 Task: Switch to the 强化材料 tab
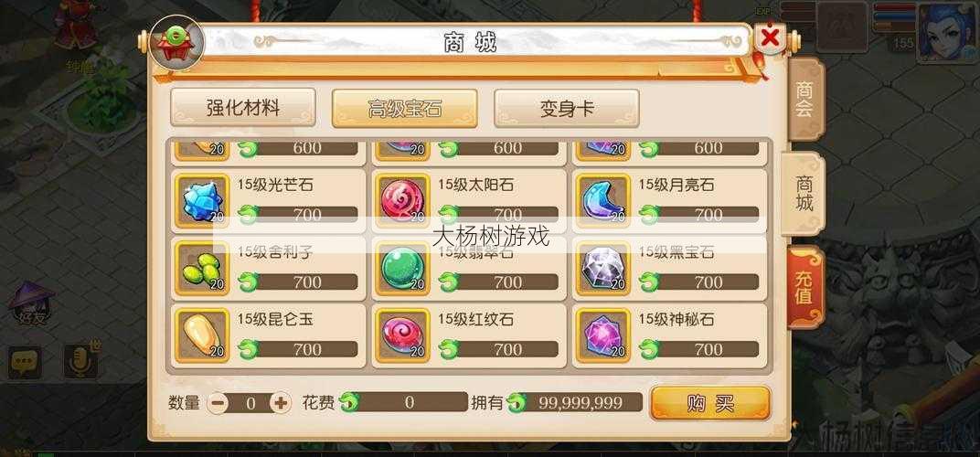coord(243,108)
